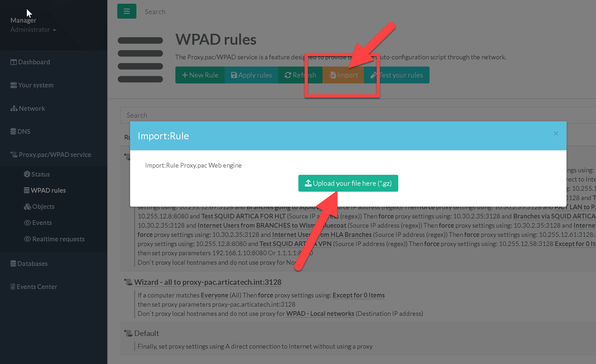596x364 pixels.
Task: Open Wizard - all to proxy-pac.articatech.int:3128 rule
Action: tap(208, 282)
